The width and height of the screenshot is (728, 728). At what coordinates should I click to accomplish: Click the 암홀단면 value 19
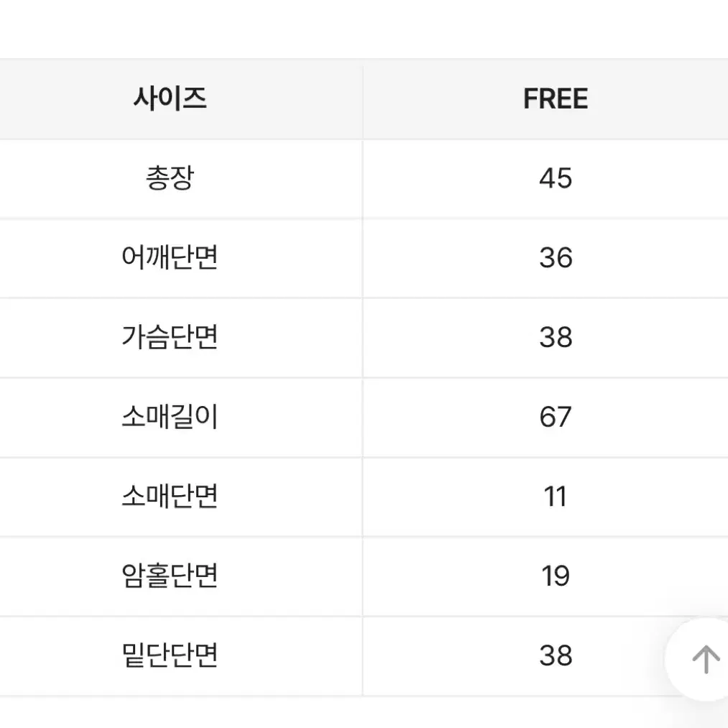[x=556, y=576]
